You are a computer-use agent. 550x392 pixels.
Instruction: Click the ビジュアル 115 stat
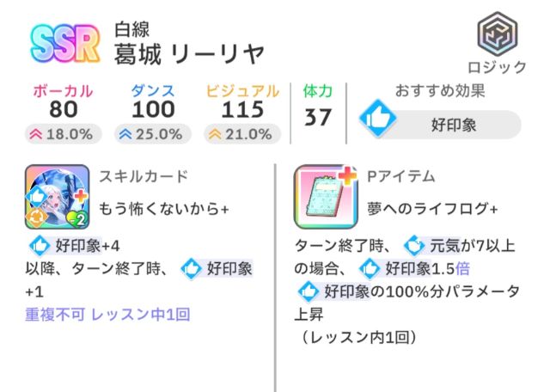[x=242, y=109]
